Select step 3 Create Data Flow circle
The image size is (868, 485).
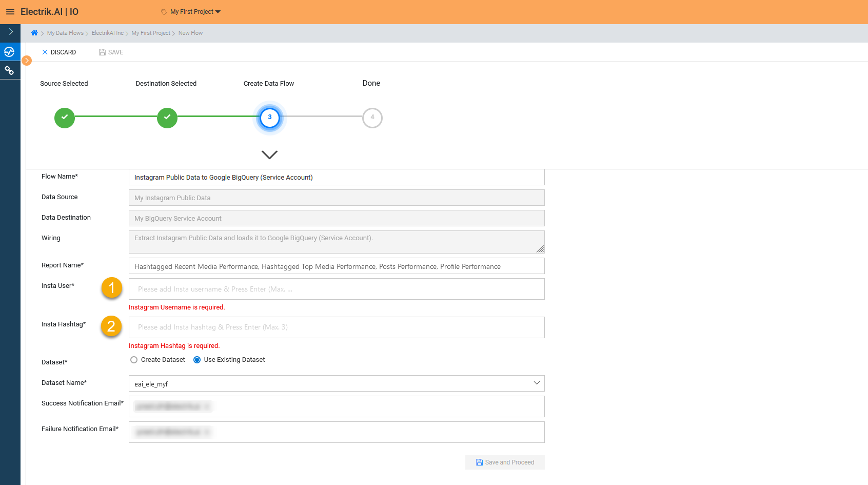click(269, 118)
